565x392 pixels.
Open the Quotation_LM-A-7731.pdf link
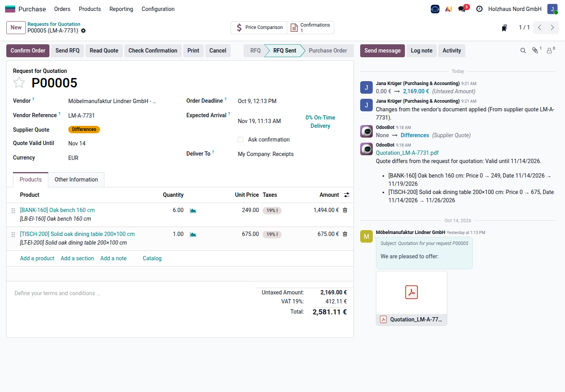(x=407, y=153)
